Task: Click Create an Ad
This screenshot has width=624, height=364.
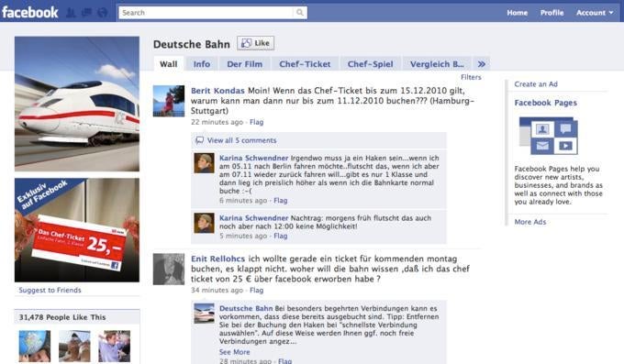Action: click(536, 84)
